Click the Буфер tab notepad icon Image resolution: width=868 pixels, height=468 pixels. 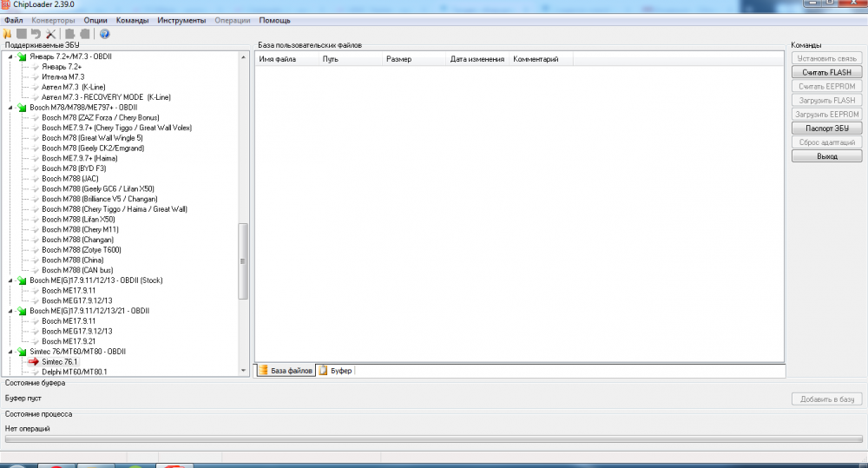pos(323,371)
